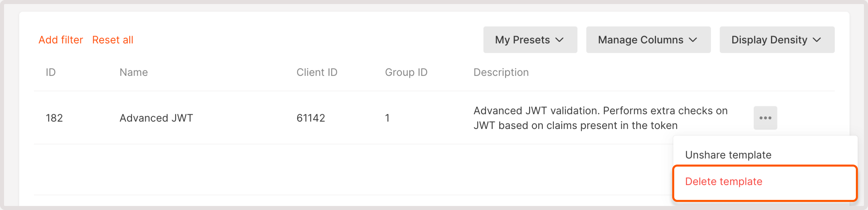Open the My Presets dropdown
The height and width of the screenshot is (210, 868).
530,40
